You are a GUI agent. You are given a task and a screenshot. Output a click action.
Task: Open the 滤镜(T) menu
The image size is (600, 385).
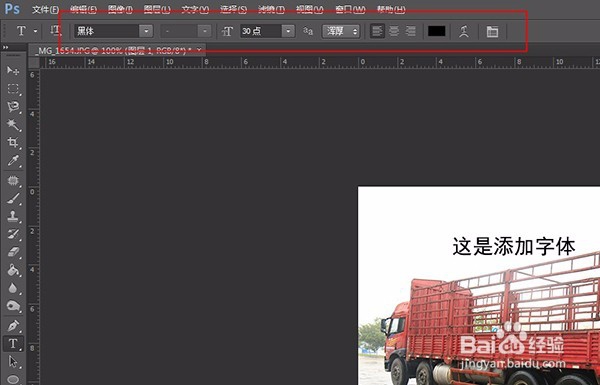(271, 9)
